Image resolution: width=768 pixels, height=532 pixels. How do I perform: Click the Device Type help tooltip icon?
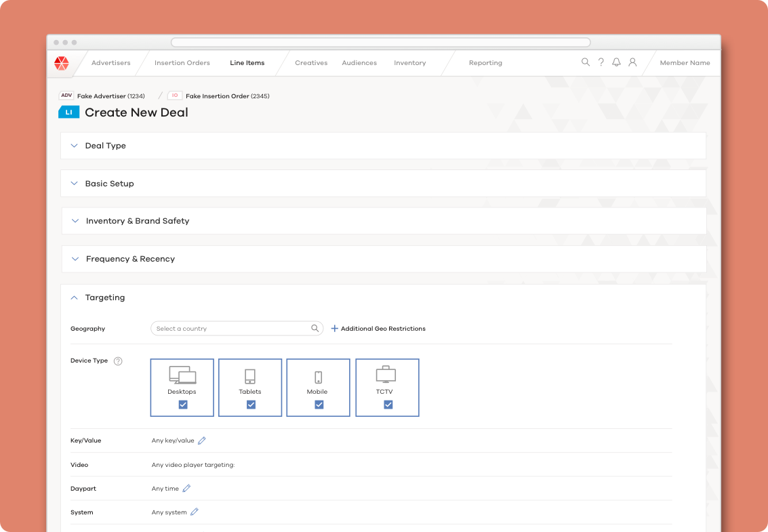(x=118, y=361)
